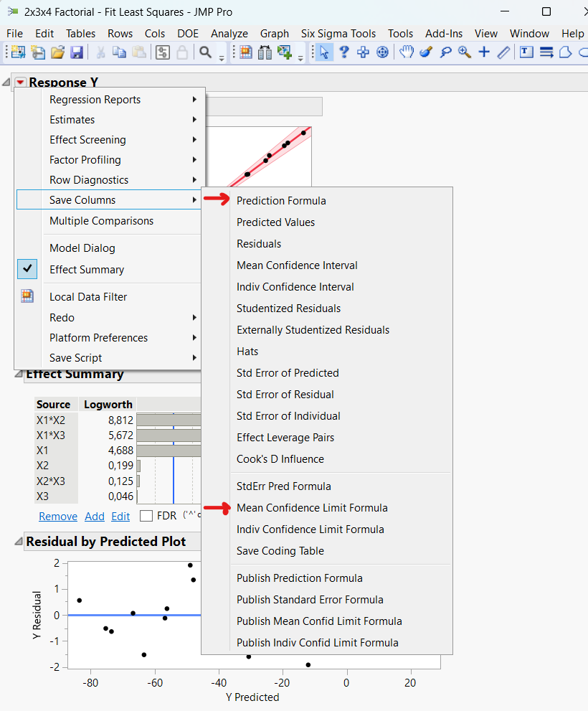Viewport: 588px width, 711px height.
Task: Choose the brush tool
Action: pyautogui.click(x=426, y=52)
